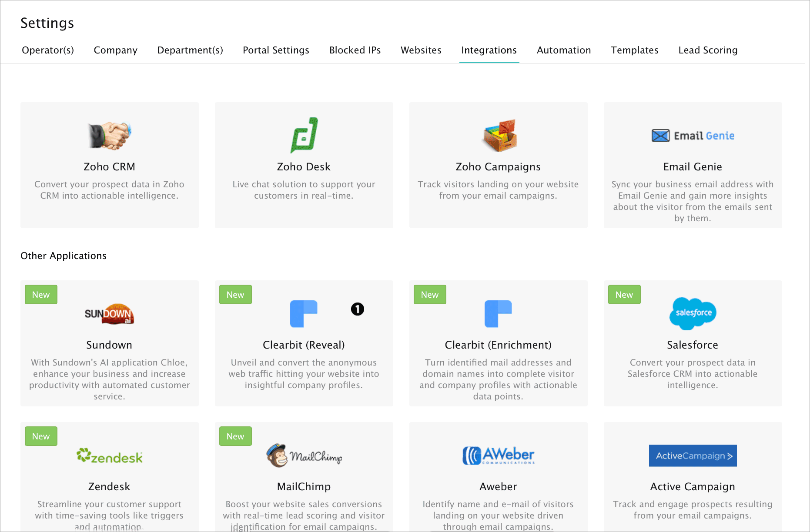This screenshot has height=532, width=810.
Task: Choose the Salesforce integration title
Action: pos(693,345)
